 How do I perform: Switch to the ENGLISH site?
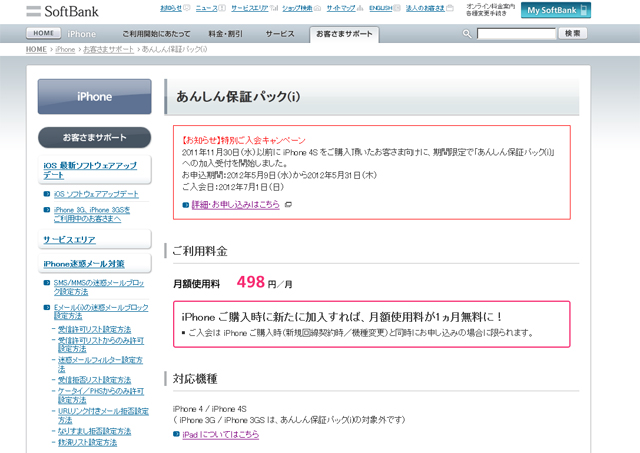pos(380,8)
